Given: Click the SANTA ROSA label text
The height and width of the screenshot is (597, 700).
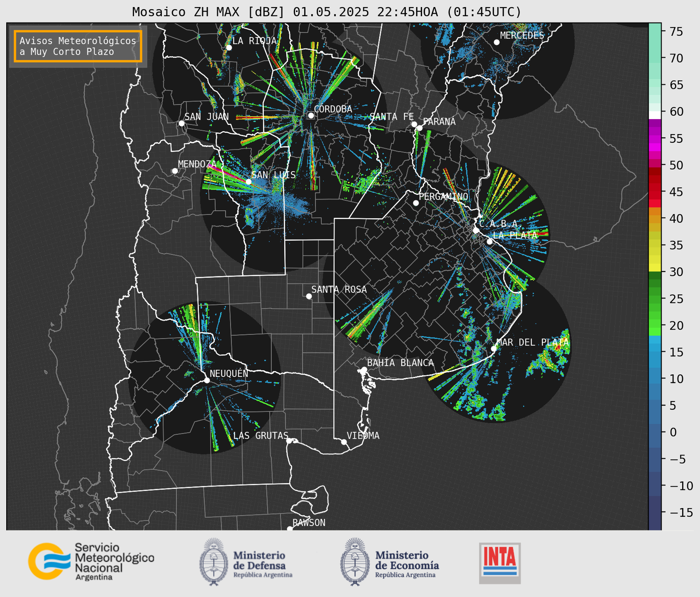Looking at the screenshot, I should (x=339, y=289).
